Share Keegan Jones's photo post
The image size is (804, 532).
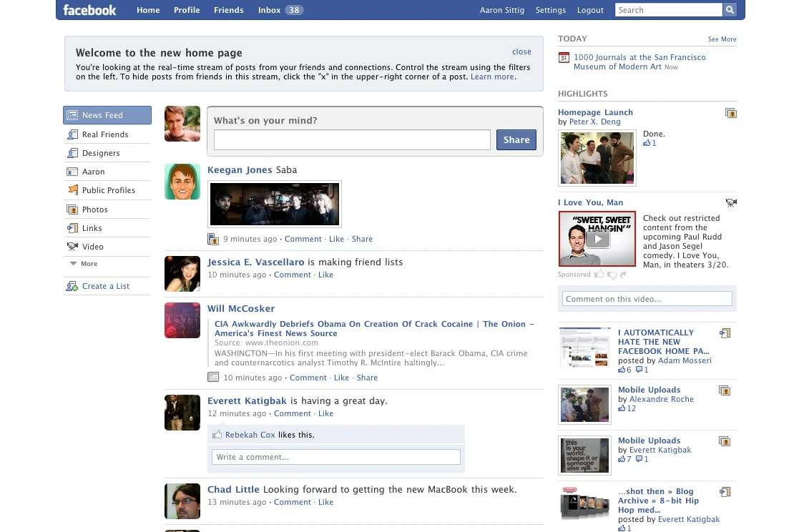click(362, 239)
